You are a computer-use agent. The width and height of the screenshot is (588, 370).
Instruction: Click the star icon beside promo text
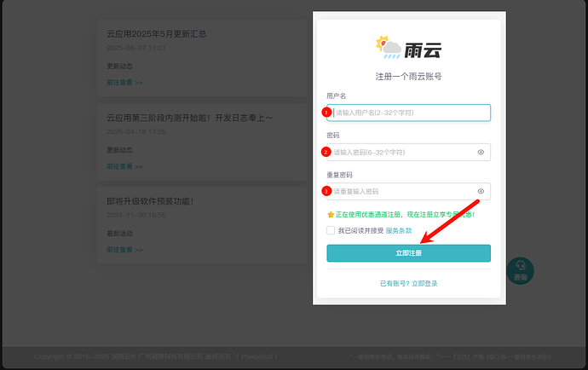click(331, 215)
